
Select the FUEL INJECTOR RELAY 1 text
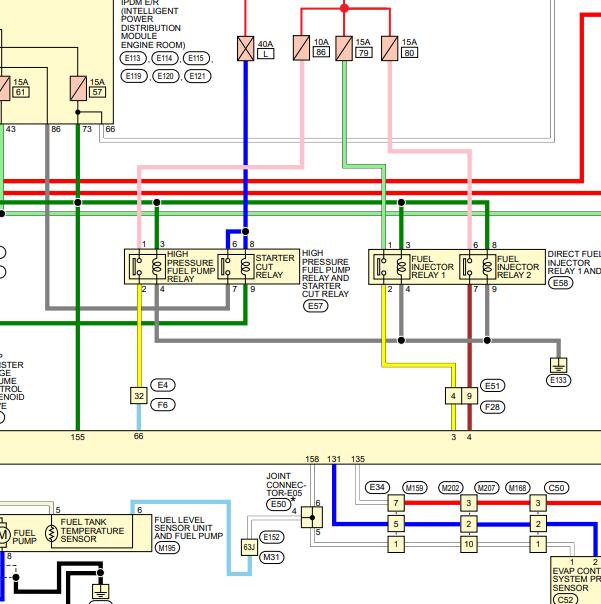[432, 267]
